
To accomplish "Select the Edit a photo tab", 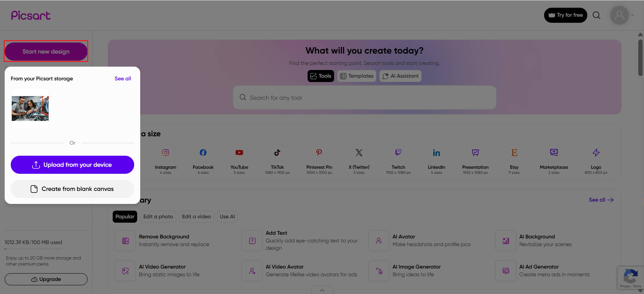I will click(158, 217).
